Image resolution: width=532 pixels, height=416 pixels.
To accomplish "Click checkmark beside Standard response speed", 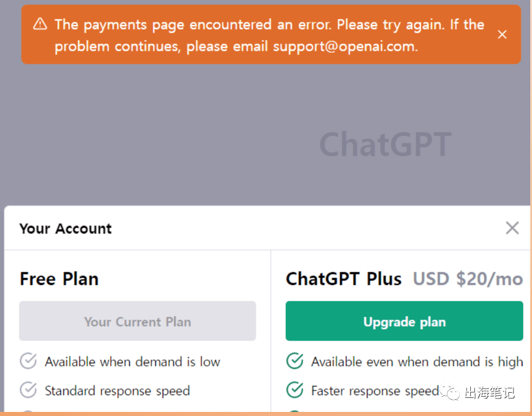I will click(x=28, y=390).
